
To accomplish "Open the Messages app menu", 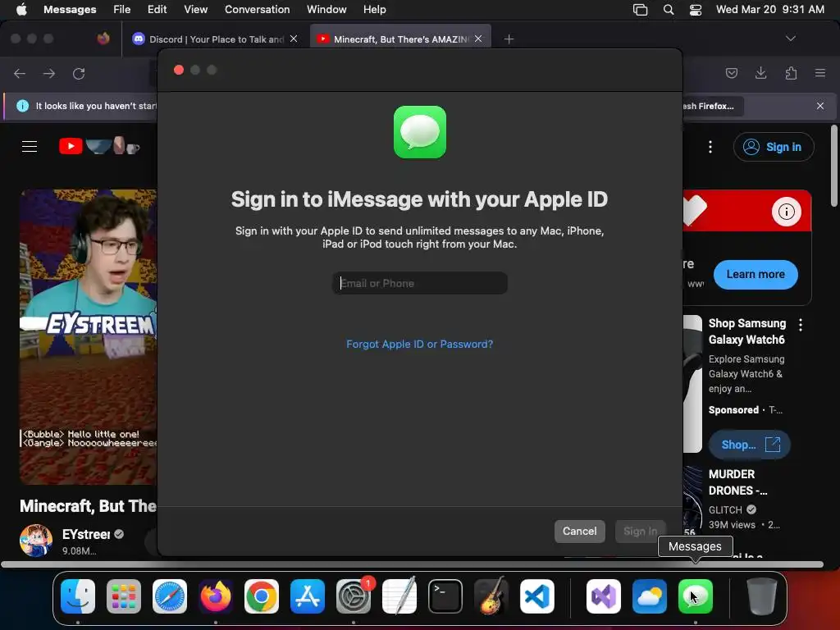I will pos(70,9).
